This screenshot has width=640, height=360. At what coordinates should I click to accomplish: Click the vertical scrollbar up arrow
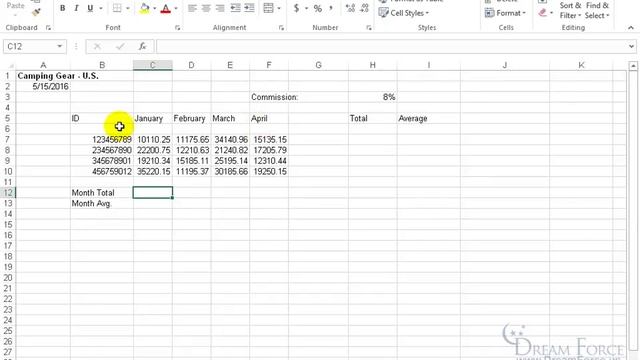pos(633,66)
